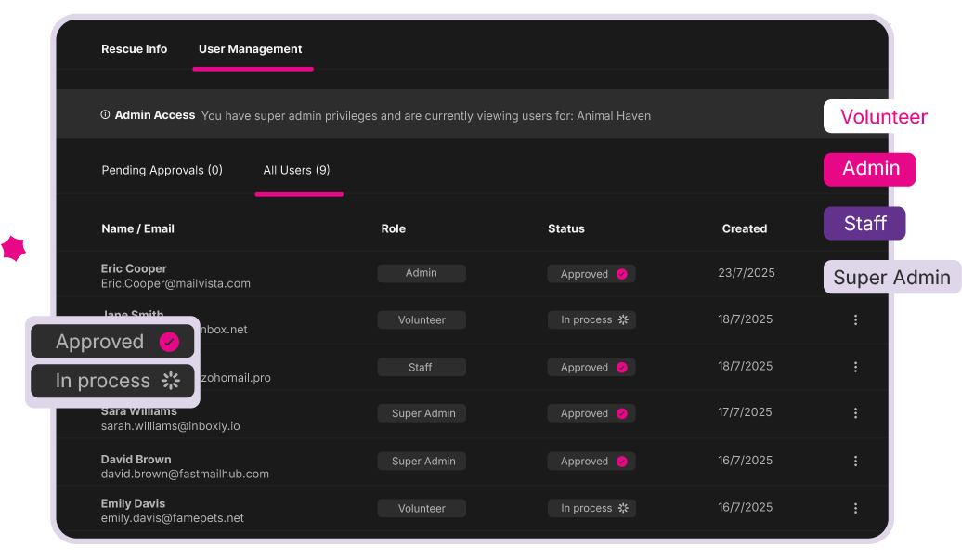Click the large Approved status badge
The height and width of the screenshot is (560, 962).
coord(112,341)
